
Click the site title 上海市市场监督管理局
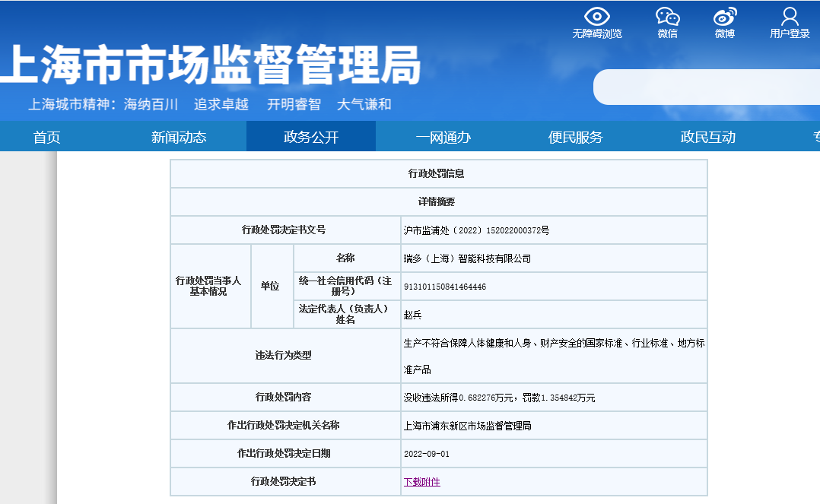(211, 65)
